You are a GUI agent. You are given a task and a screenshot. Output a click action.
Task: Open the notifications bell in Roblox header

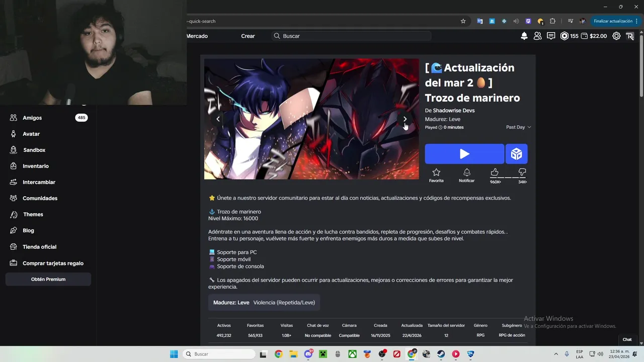[524, 36]
